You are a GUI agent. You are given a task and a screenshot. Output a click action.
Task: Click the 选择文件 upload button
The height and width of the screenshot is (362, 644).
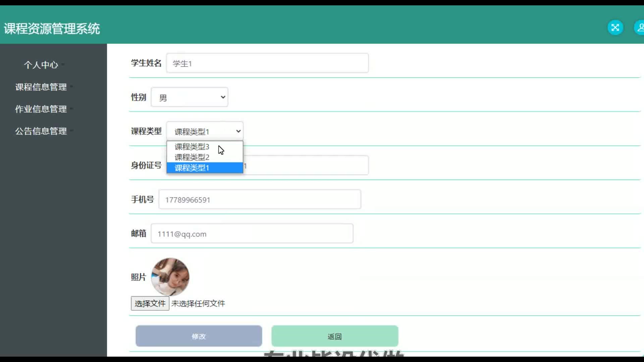tap(150, 303)
